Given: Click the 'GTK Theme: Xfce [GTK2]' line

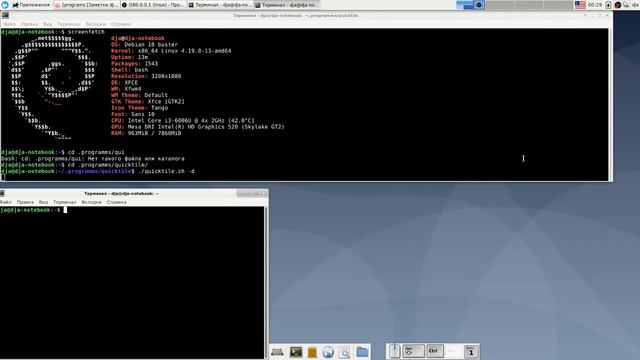Looking at the screenshot, I should tap(148, 102).
